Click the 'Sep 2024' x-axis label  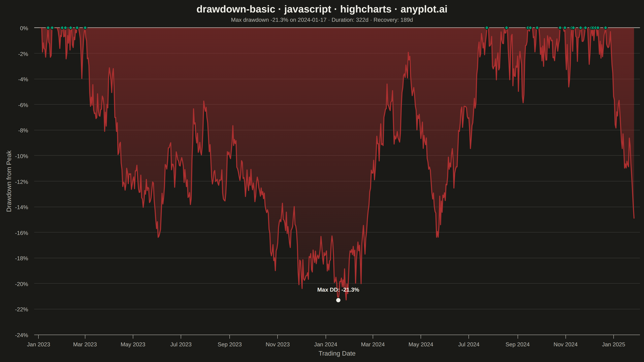point(518,345)
